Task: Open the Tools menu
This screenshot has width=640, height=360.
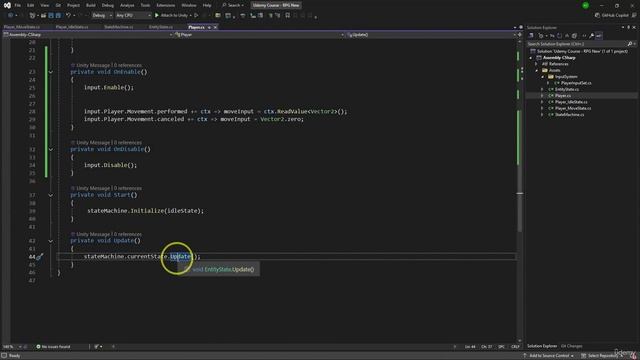Action: 145,5
